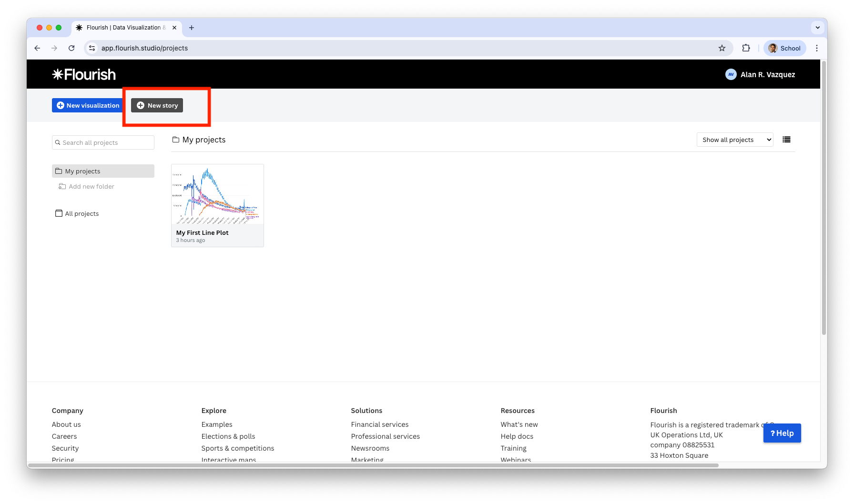The height and width of the screenshot is (504, 854).
Task: Expand the Show all projects dropdown
Action: [734, 140]
